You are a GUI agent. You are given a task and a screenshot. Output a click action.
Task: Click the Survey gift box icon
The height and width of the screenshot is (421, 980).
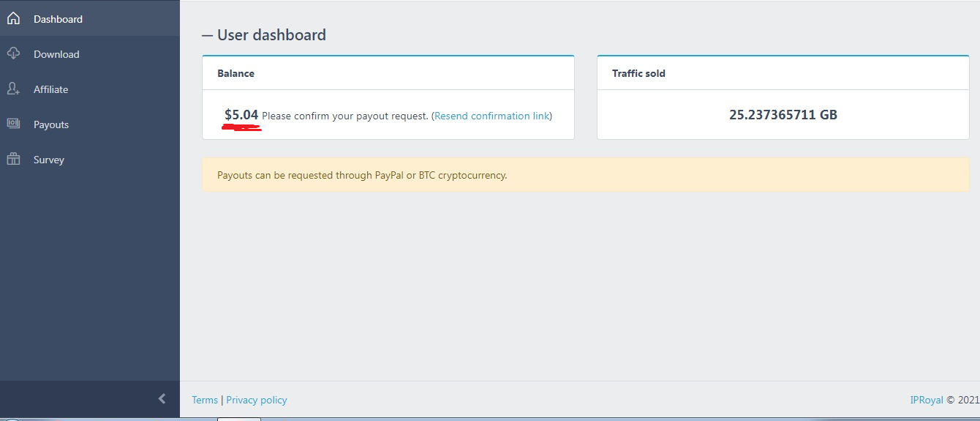pyautogui.click(x=13, y=159)
